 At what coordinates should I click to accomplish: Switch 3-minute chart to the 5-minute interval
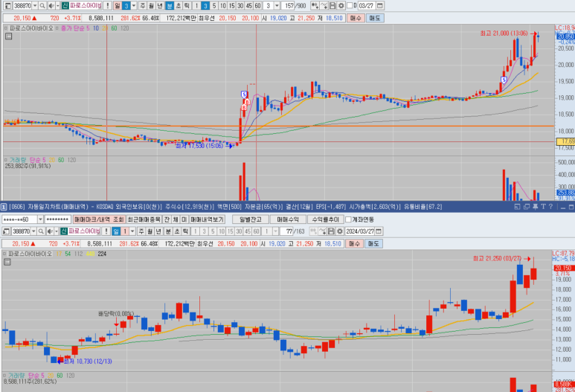[x=214, y=6]
